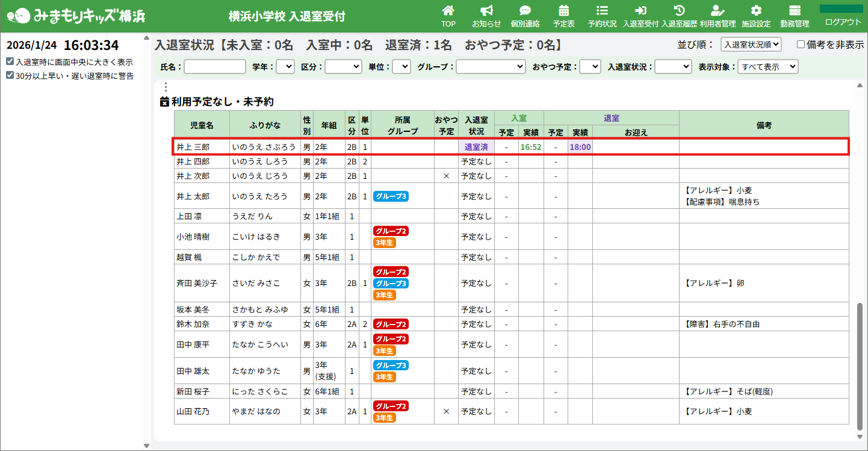Open the TOP home icon
Image resolution: width=868 pixels, height=451 pixels.
coord(448,11)
